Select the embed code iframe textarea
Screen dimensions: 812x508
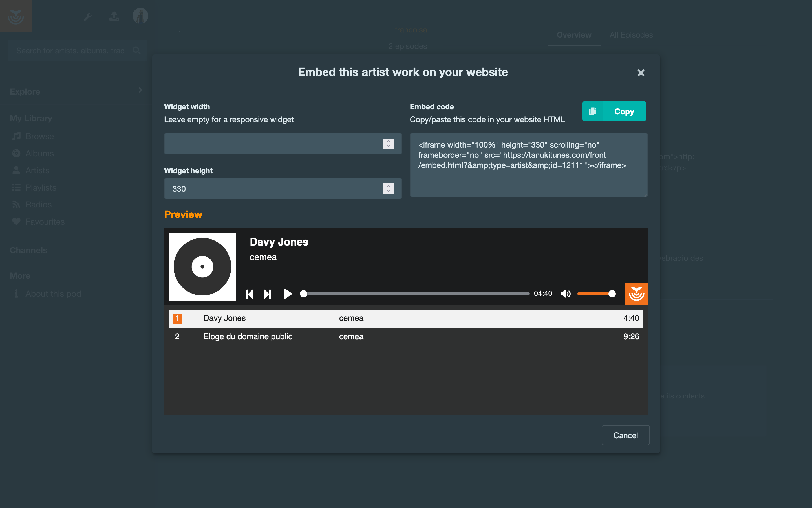[528, 165]
